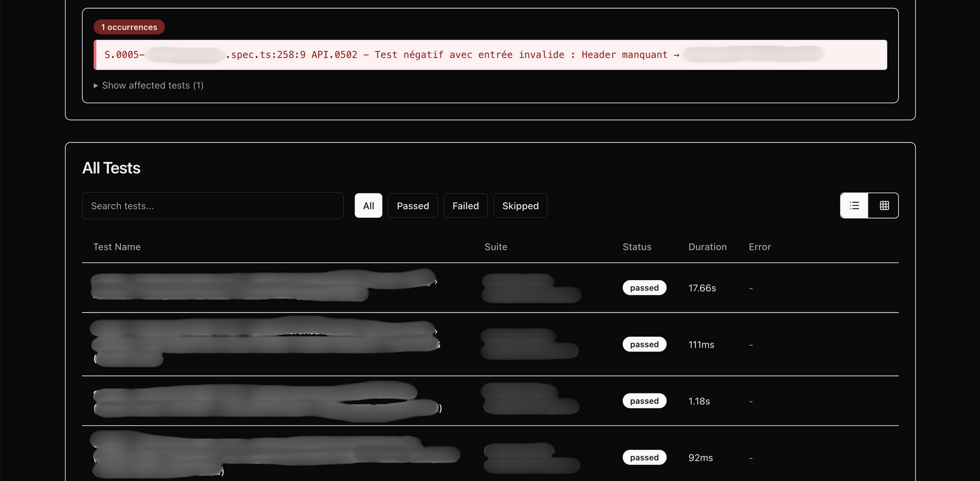
Task: Click the passed badge on the 17.66s test
Action: point(644,288)
